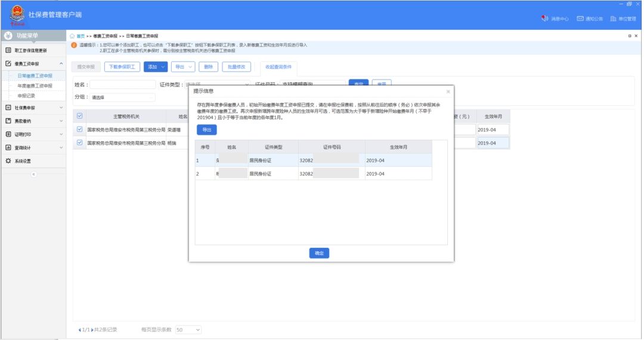Click the home icon in the breadcrumb
This screenshot has height=340, width=644.
73,36
